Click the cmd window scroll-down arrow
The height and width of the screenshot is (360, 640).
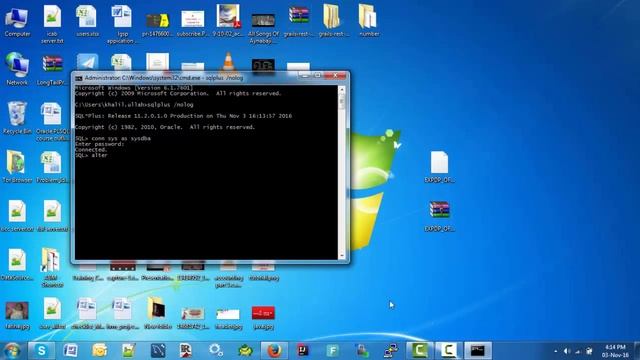tap(342, 256)
